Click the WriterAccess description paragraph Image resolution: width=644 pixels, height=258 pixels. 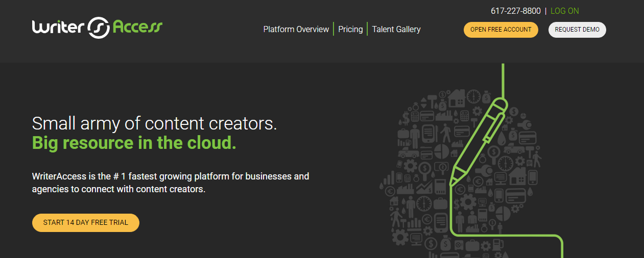(170, 183)
